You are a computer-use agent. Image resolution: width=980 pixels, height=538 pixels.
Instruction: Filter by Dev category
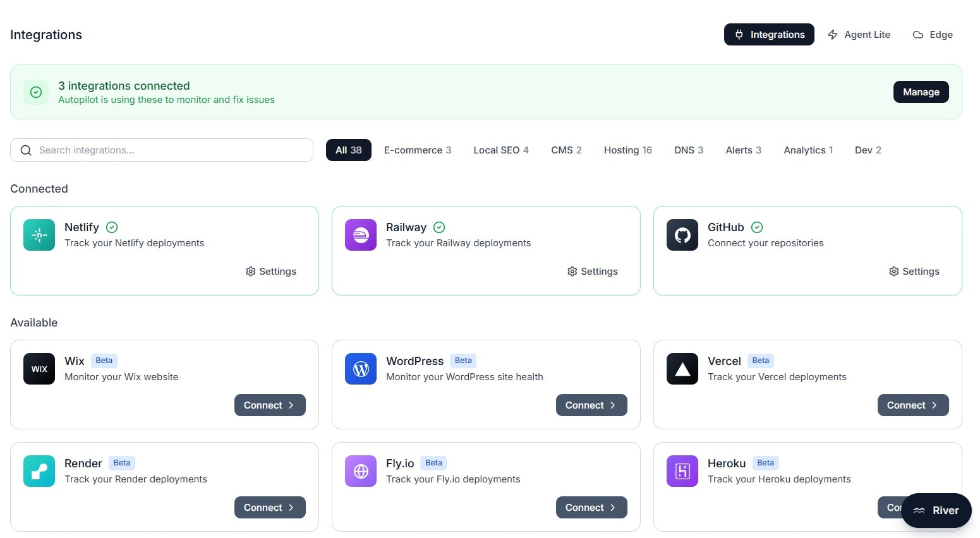tap(868, 150)
